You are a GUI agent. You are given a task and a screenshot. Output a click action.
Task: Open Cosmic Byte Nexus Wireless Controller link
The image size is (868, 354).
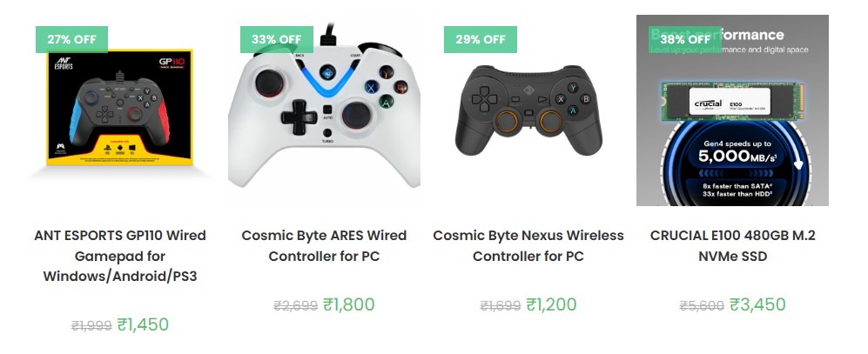[528, 245]
